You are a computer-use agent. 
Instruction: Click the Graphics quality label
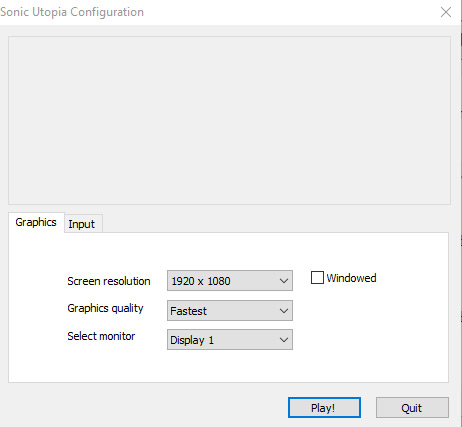coord(105,308)
